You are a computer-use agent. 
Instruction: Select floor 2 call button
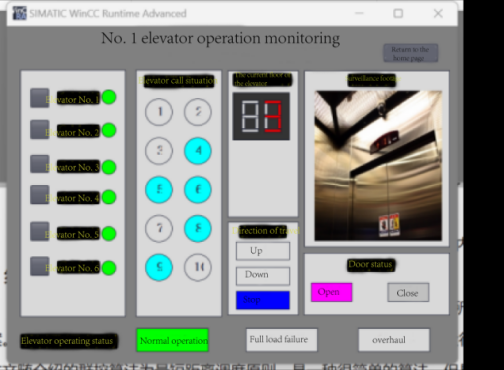point(198,112)
